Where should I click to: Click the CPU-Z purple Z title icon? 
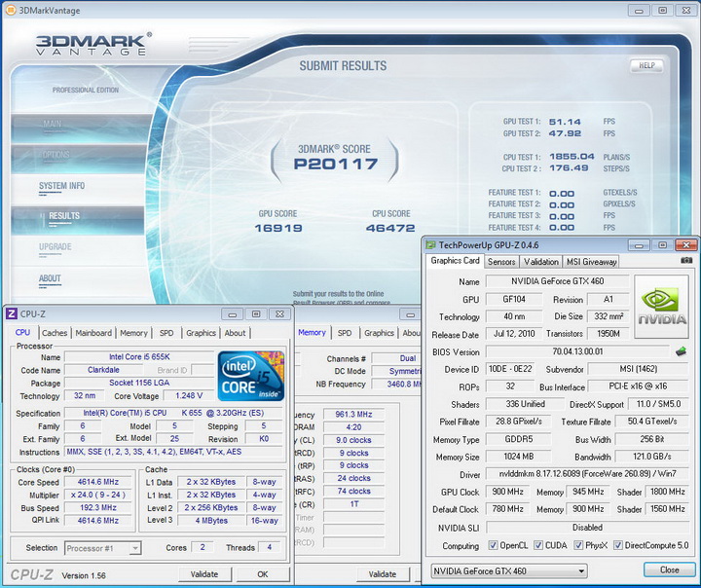click(11, 313)
